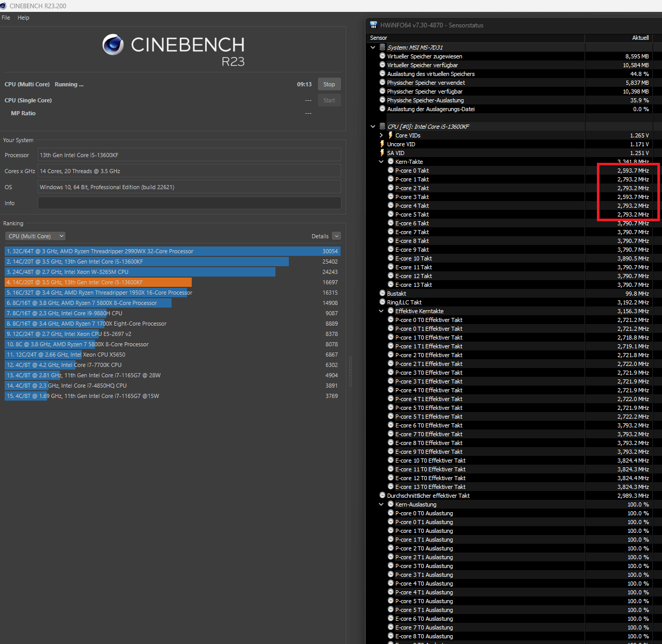Image resolution: width=662 pixels, height=644 pixels.
Task: Select ranking row 6 Ryzen 7 5800X
Action: point(173,303)
